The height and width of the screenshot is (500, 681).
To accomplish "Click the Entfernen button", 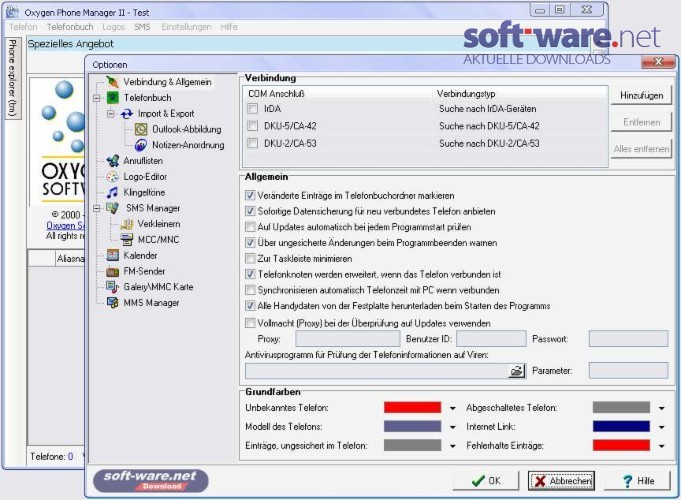I will click(641, 122).
